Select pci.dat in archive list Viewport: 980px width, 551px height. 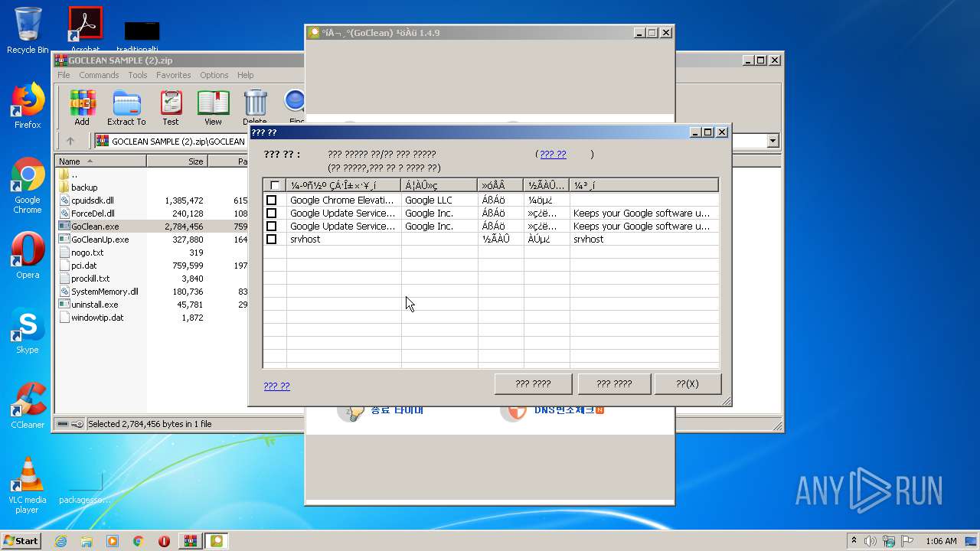point(84,266)
